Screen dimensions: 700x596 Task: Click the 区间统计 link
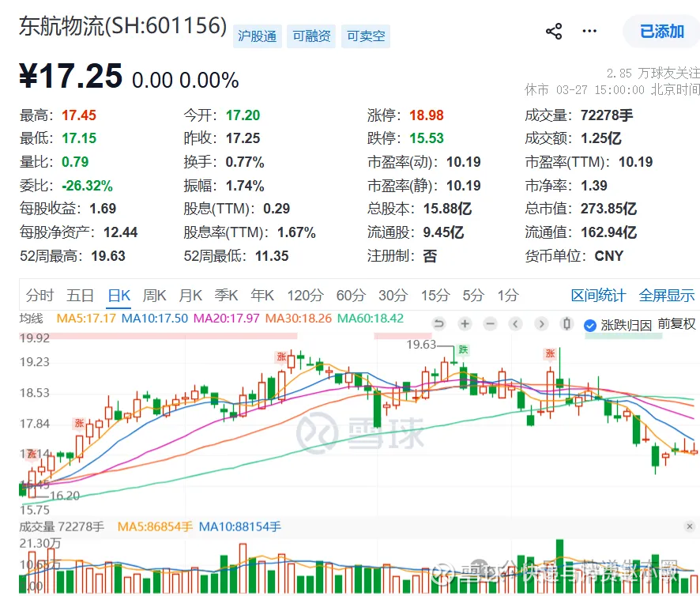click(x=598, y=296)
